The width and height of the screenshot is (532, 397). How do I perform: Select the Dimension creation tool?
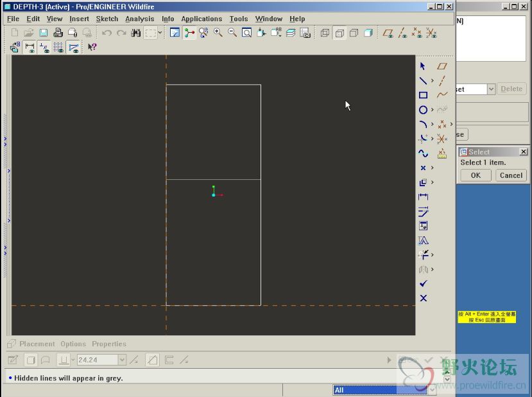[x=423, y=197]
